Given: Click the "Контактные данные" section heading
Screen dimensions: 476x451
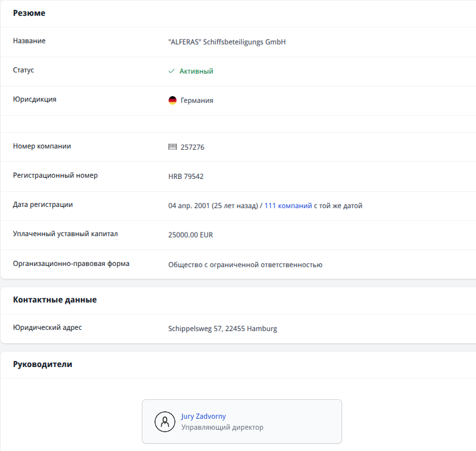Looking at the screenshot, I should coord(55,299).
